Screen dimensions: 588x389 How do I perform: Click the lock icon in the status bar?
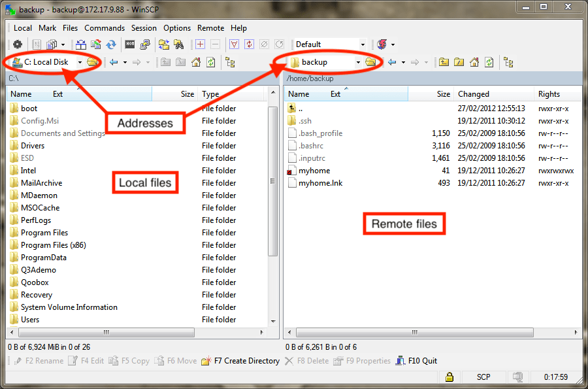click(449, 377)
